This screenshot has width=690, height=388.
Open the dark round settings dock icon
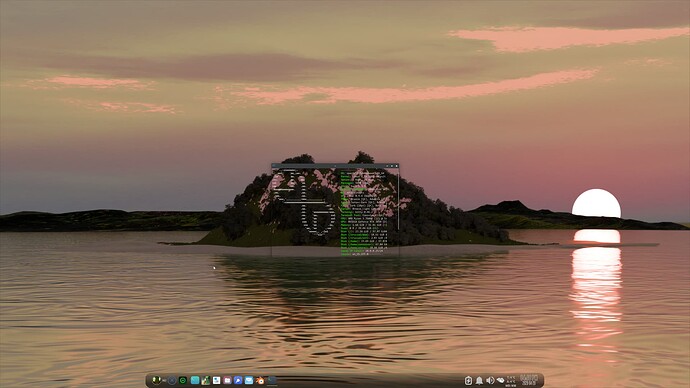172,380
